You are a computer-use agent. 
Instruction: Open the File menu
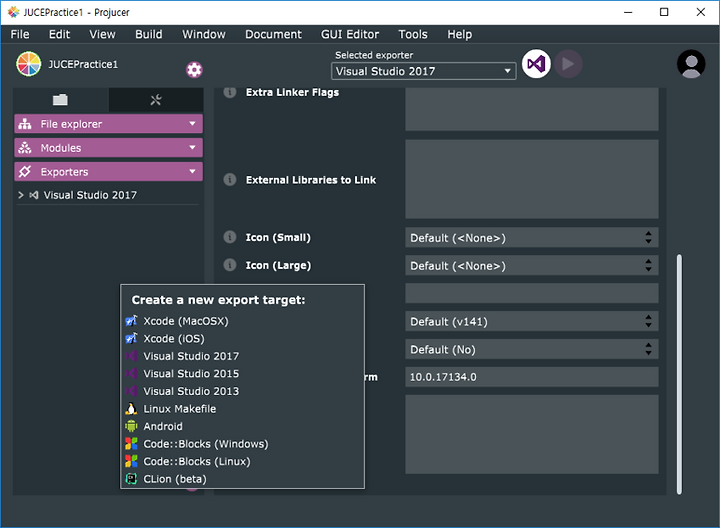20,34
